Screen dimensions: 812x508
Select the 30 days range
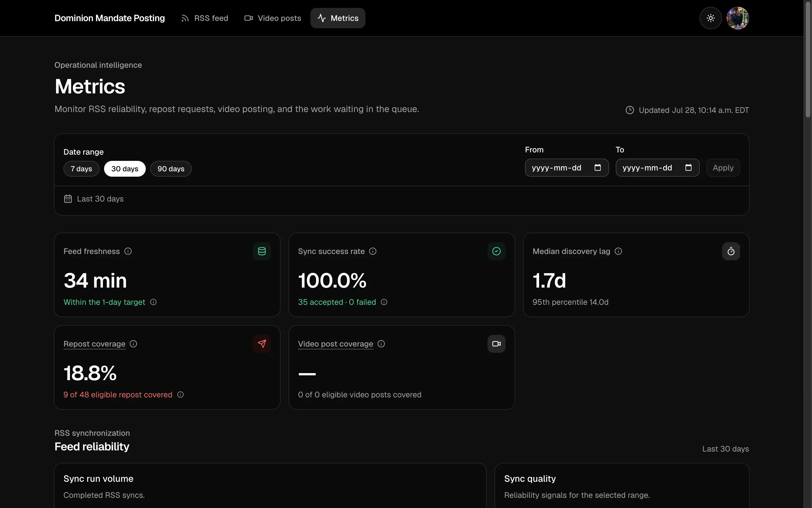tap(125, 169)
